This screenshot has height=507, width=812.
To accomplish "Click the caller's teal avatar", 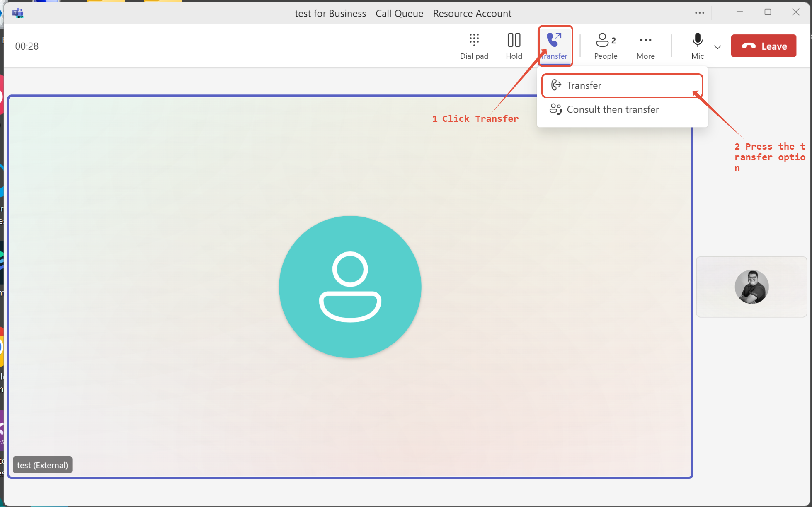I will [350, 287].
